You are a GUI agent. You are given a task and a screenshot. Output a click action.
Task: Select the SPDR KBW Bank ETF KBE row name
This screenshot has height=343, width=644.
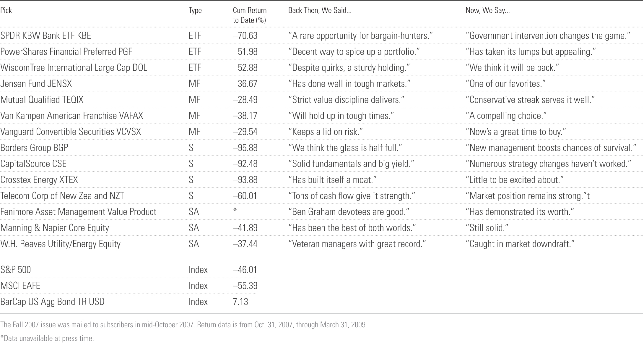(x=46, y=35)
